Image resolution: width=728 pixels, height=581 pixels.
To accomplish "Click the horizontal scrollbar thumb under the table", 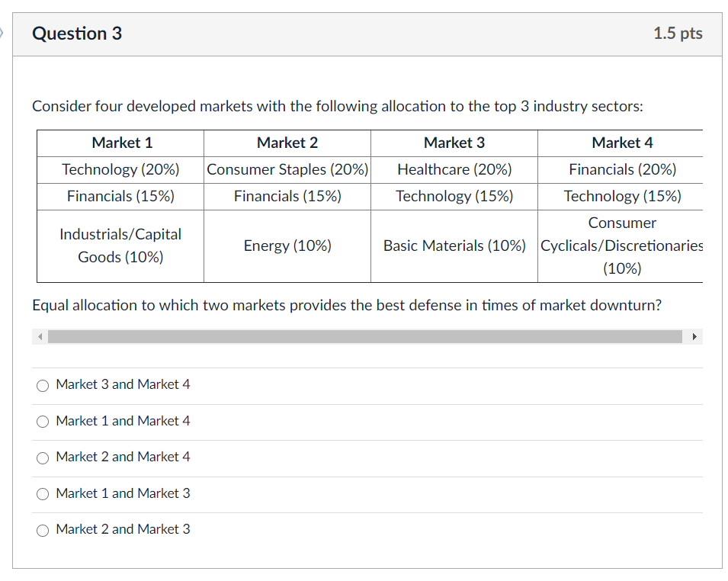I will point(365,337).
